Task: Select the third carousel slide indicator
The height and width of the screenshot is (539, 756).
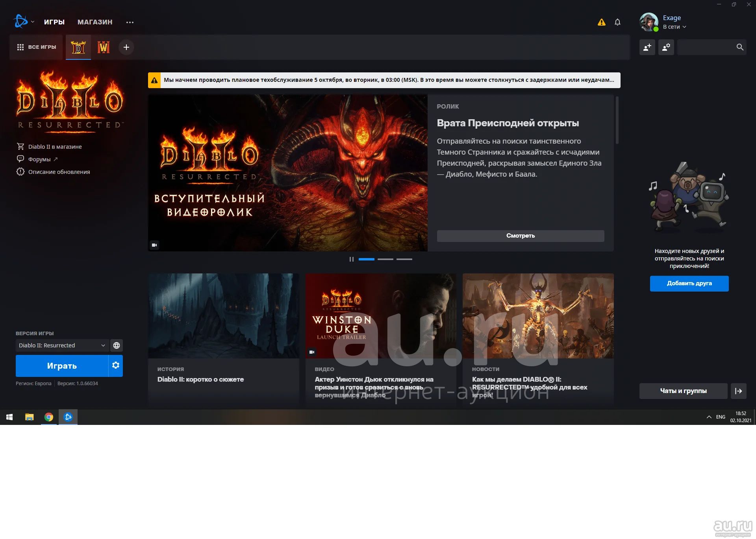Action: [x=404, y=259]
